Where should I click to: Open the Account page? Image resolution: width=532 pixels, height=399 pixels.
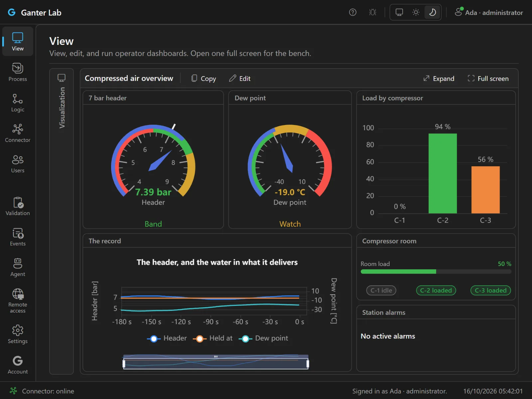pos(18,365)
